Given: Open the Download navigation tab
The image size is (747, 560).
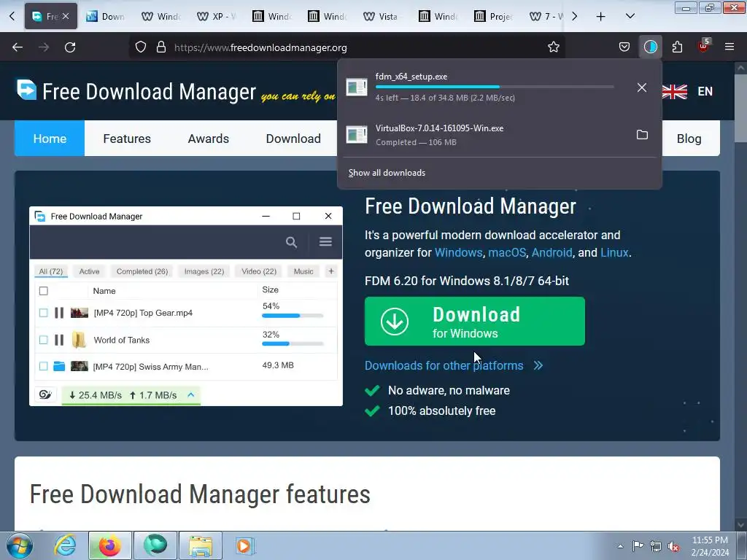Looking at the screenshot, I should coord(293,139).
